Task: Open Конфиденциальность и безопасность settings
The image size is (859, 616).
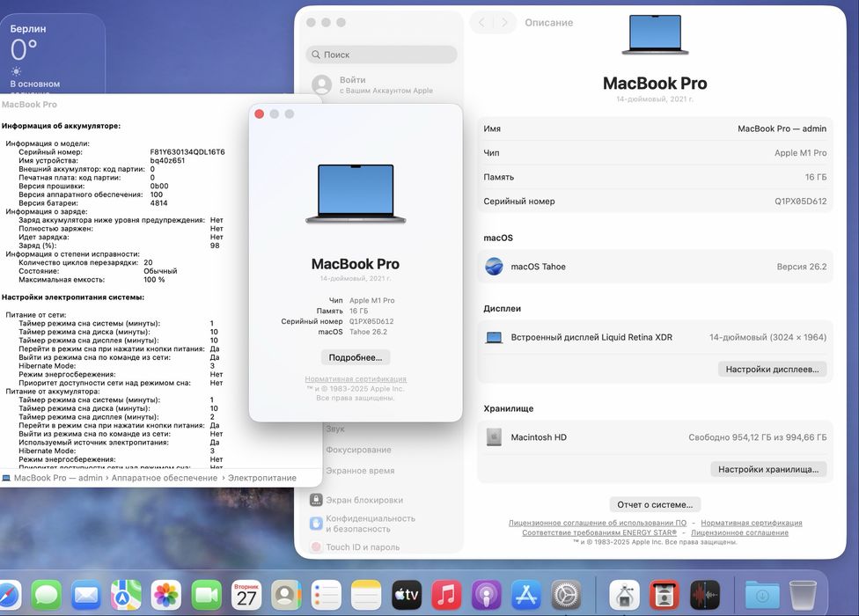Action: click(363, 524)
